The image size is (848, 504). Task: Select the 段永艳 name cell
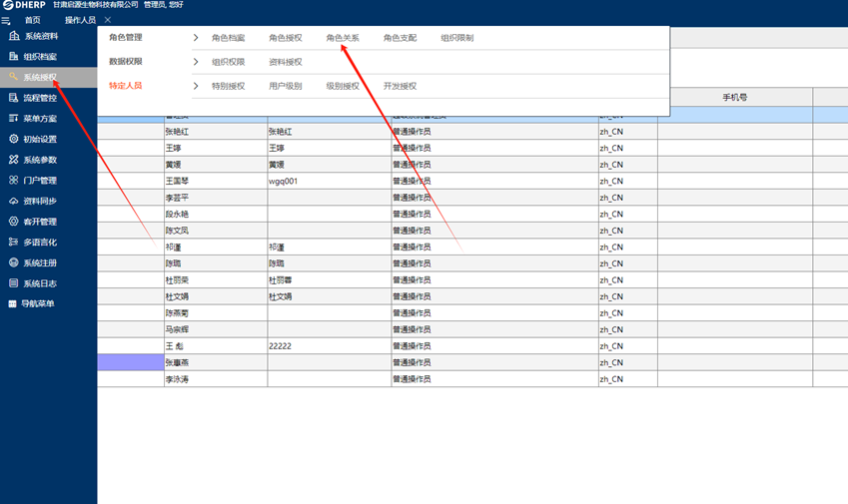pos(215,214)
